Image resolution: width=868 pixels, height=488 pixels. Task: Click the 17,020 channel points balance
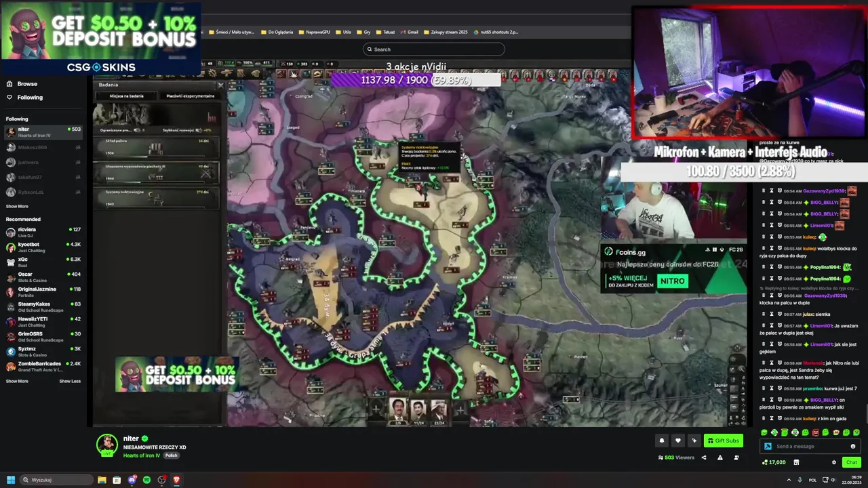click(x=774, y=462)
